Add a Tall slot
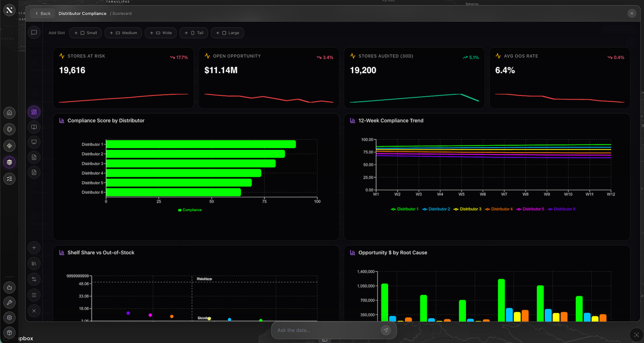The width and height of the screenshot is (644, 343). point(194,33)
